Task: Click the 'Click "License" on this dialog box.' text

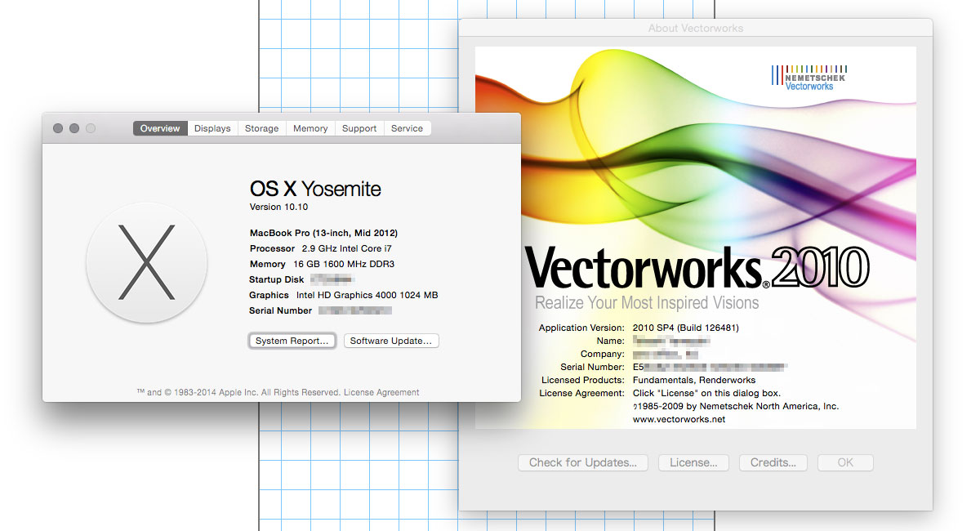Action: click(706, 393)
